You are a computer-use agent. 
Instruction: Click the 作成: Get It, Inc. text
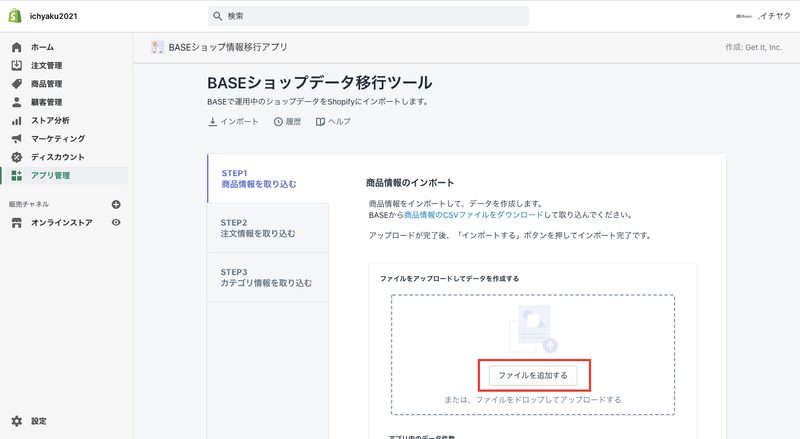click(x=754, y=47)
